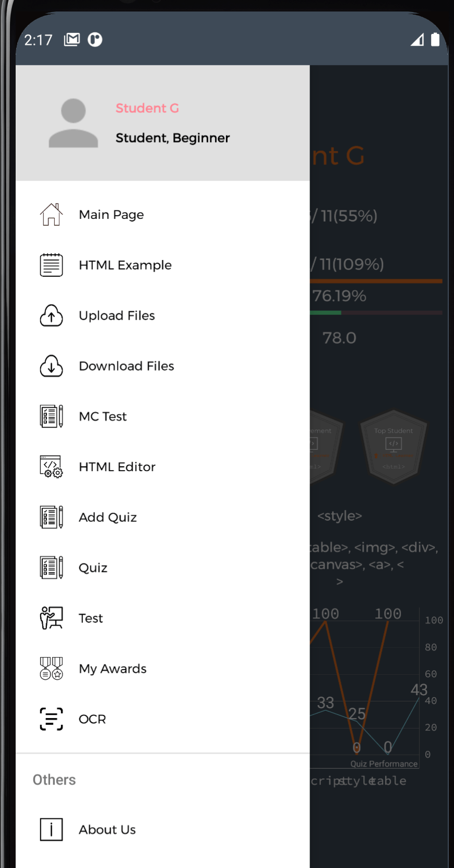Tap the presenter icon beside Test
The height and width of the screenshot is (868, 454).
(51, 618)
